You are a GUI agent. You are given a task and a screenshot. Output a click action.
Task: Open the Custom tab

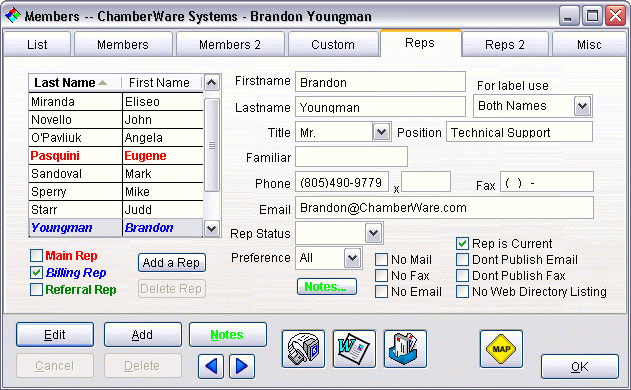click(333, 44)
